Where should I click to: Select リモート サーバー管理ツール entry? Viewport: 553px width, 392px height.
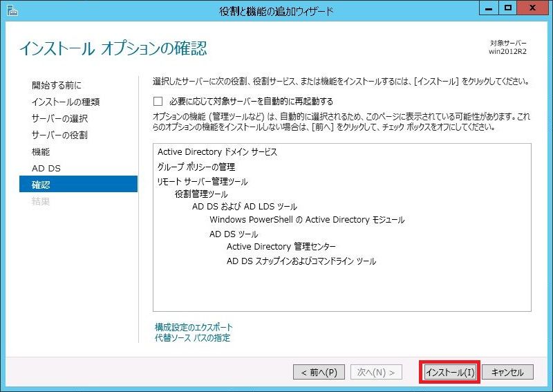pyautogui.click(x=203, y=182)
